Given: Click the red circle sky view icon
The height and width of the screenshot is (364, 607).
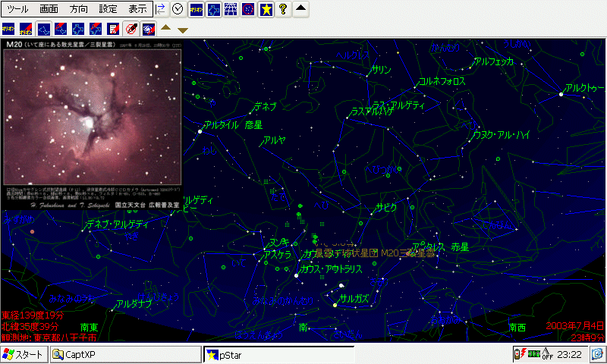Looking at the screenshot, I should 131,29.
